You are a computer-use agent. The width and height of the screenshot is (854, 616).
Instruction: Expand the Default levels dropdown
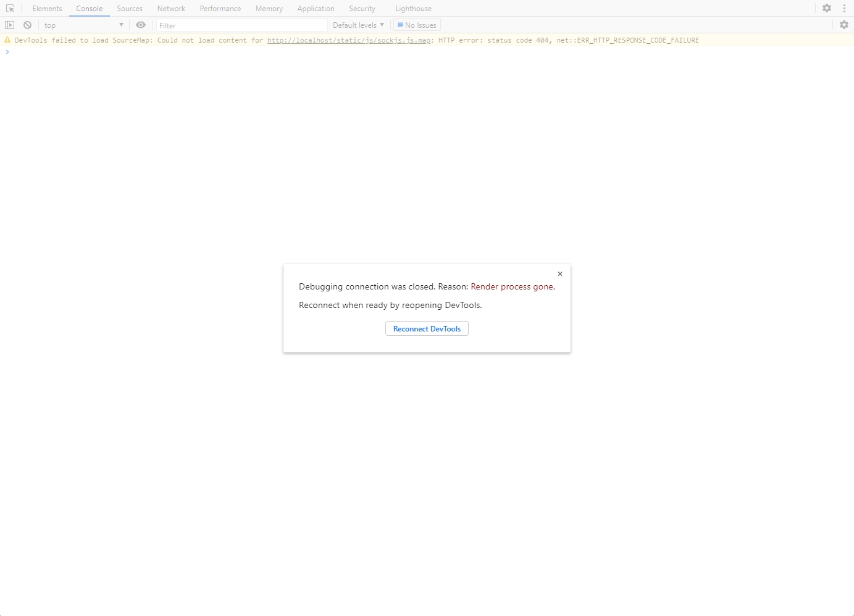tap(358, 25)
